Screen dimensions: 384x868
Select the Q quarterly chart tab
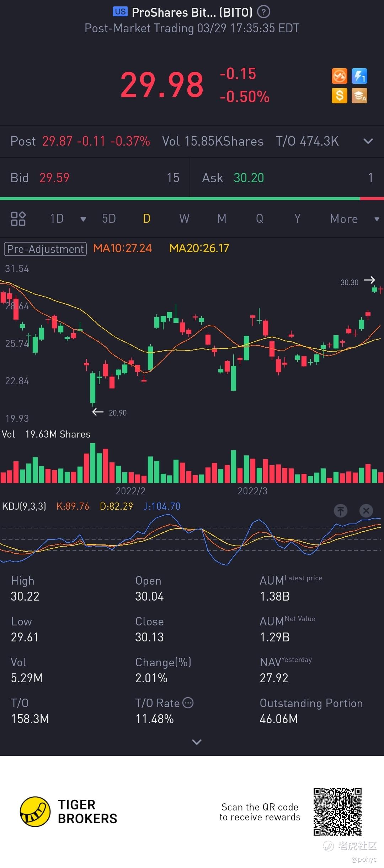pyautogui.click(x=260, y=218)
